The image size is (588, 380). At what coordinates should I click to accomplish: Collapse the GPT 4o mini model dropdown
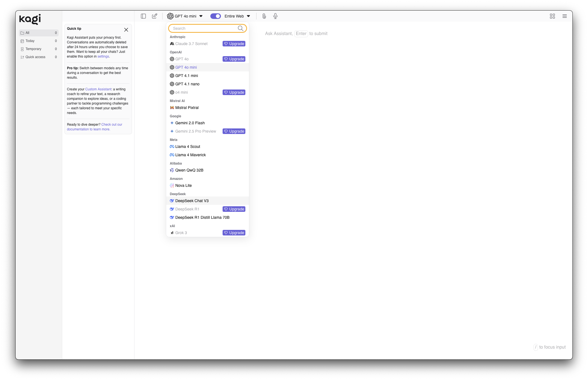(185, 16)
